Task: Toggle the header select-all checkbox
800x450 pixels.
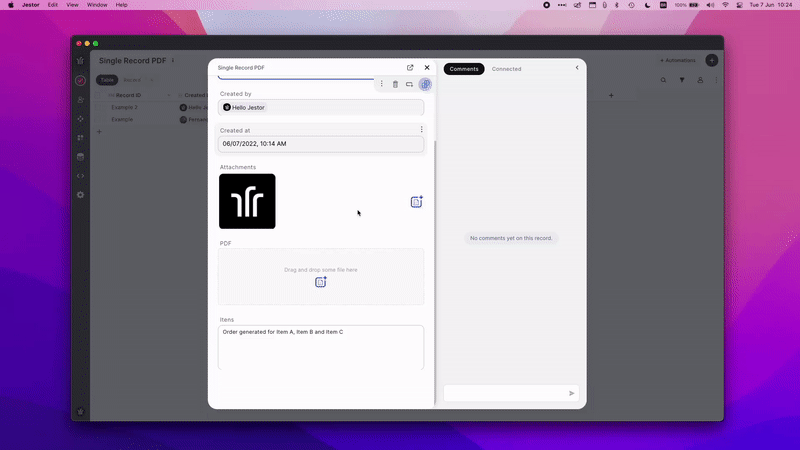Action: pos(97,95)
